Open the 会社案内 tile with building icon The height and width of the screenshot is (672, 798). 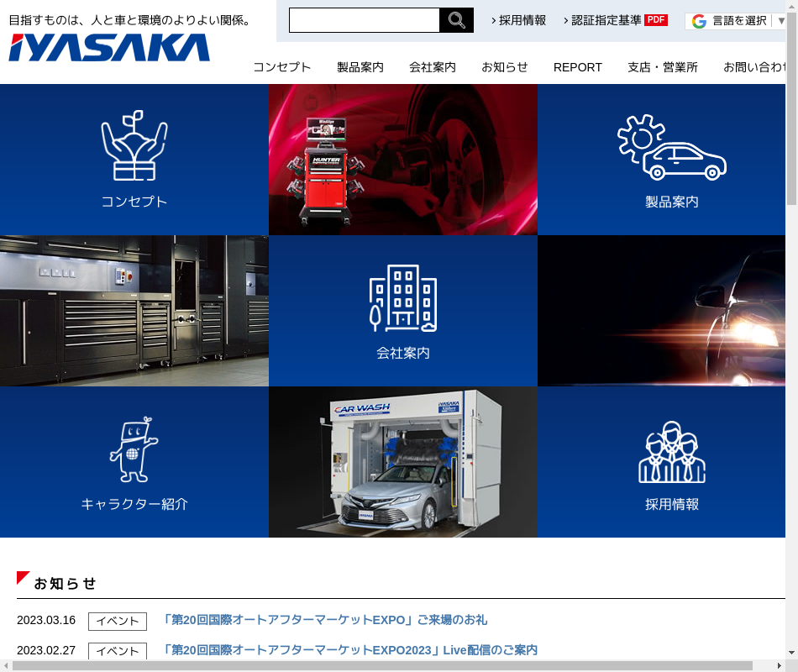pos(403,311)
